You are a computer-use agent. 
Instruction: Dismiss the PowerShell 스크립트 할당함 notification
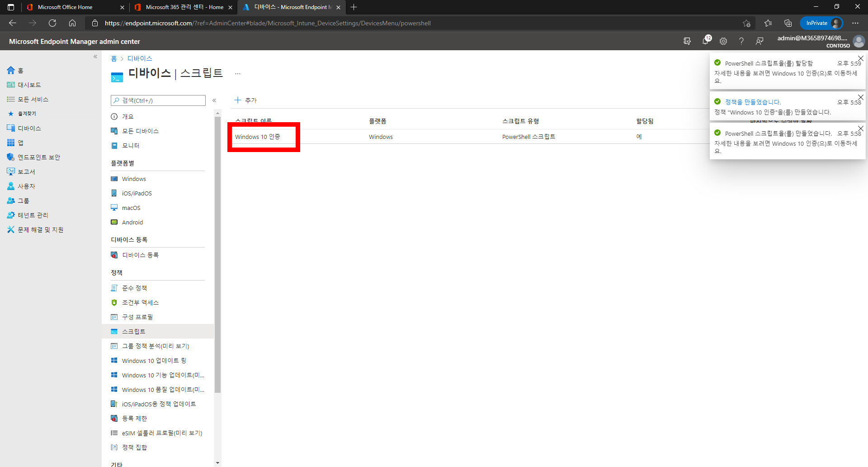coord(861,59)
